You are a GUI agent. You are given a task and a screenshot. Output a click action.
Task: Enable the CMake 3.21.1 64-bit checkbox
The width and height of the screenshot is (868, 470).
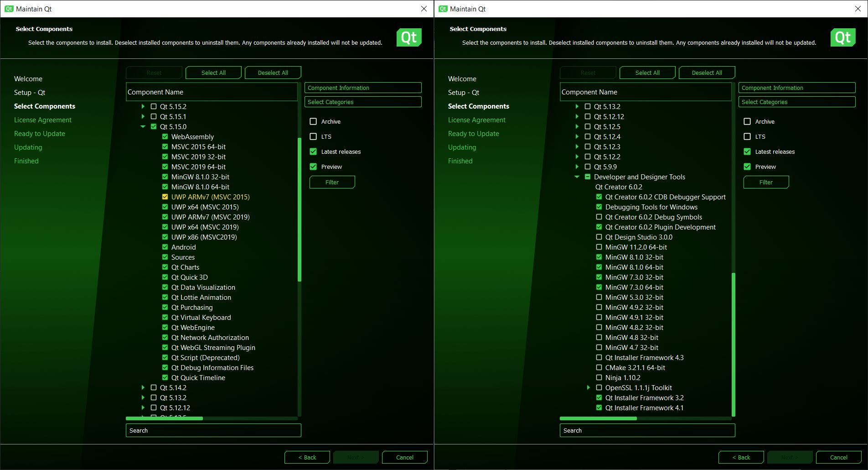tap(599, 368)
